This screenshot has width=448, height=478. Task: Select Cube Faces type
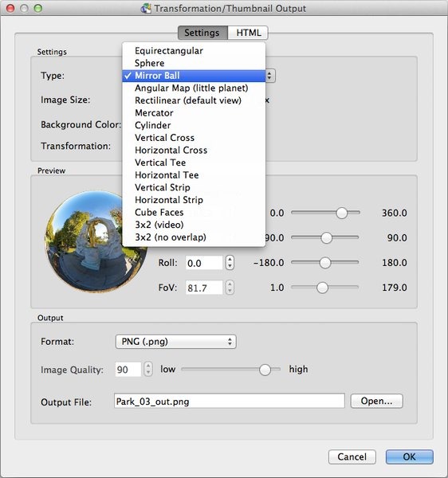point(194,212)
